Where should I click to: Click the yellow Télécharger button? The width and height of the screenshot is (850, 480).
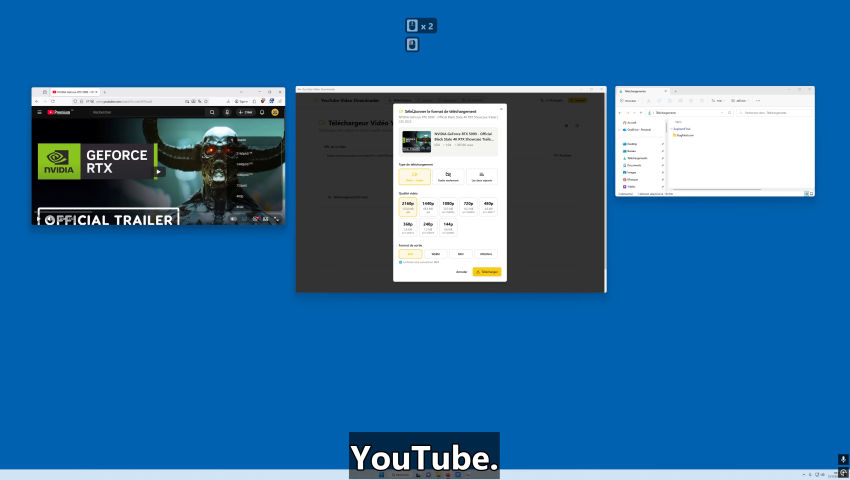click(x=487, y=272)
